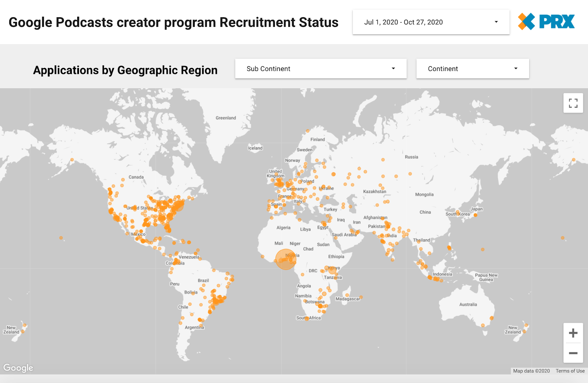Click the Iceland map label
The height and width of the screenshot is (383, 588).
(255, 148)
